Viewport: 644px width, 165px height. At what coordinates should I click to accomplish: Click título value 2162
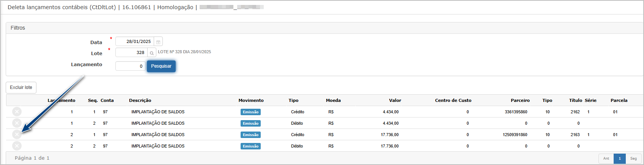point(575,112)
